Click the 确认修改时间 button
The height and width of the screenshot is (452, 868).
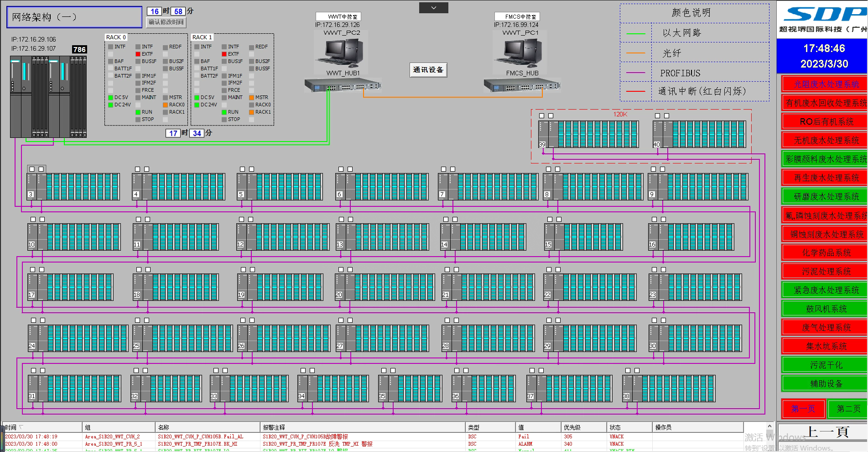pyautogui.click(x=166, y=22)
